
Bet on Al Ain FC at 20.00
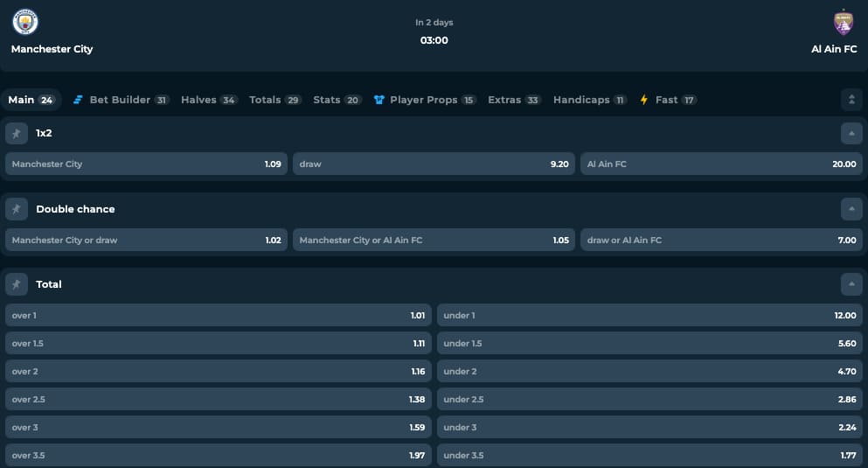point(721,164)
